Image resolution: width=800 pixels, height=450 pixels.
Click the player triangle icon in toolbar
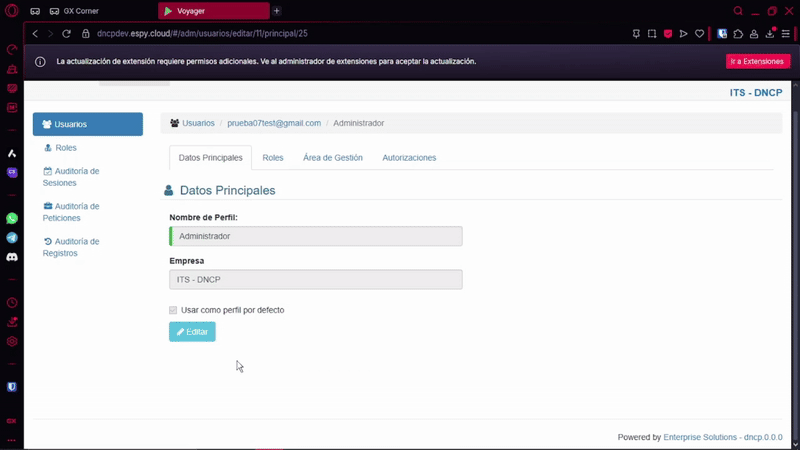684,34
